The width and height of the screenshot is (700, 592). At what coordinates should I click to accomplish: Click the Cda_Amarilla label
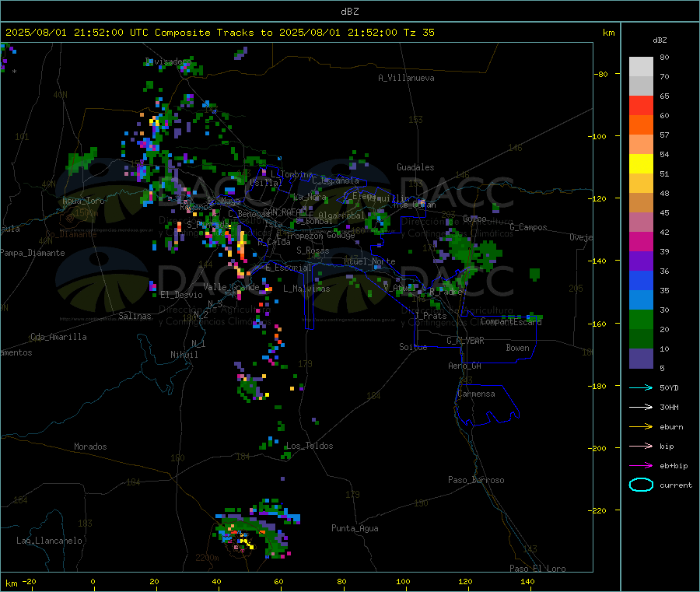pos(58,337)
